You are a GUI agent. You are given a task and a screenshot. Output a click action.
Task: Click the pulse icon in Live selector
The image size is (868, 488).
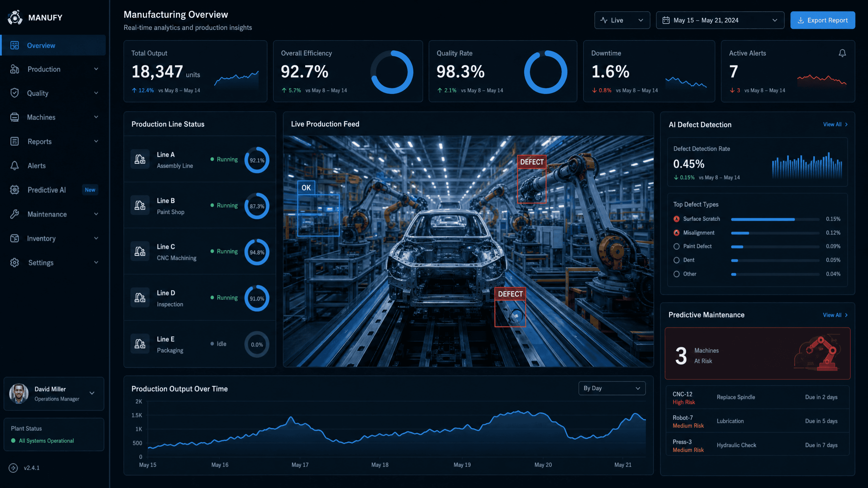[x=604, y=20]
